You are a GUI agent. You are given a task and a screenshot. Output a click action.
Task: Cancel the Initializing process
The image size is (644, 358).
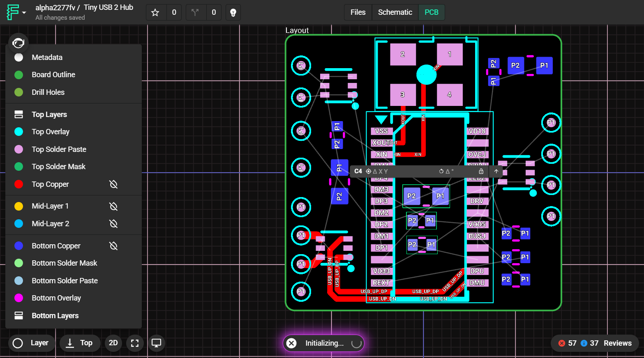(291, 343)
